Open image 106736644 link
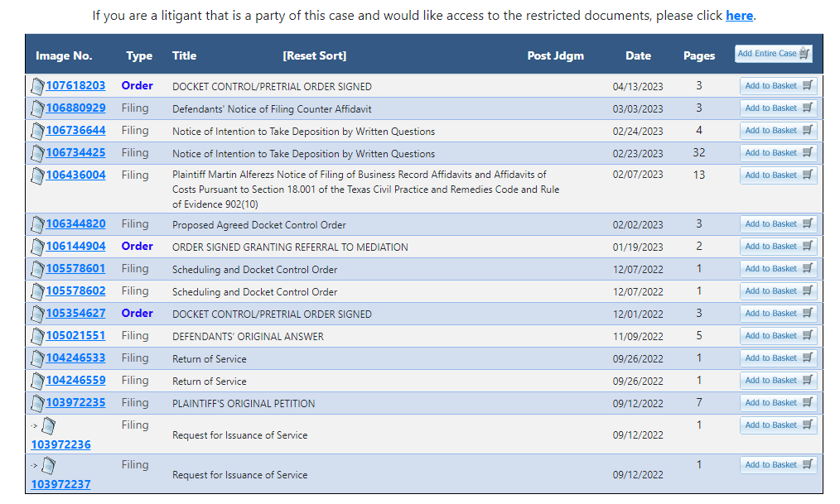Screen dimensions: 840x504 (x=75, y=131)
